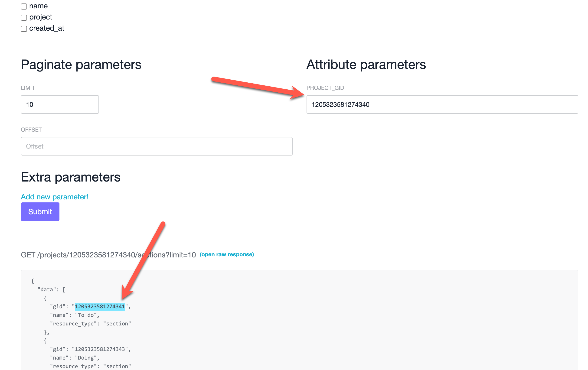Click the highlighted gid 1205323581274341 value

(x=100, y=306)
